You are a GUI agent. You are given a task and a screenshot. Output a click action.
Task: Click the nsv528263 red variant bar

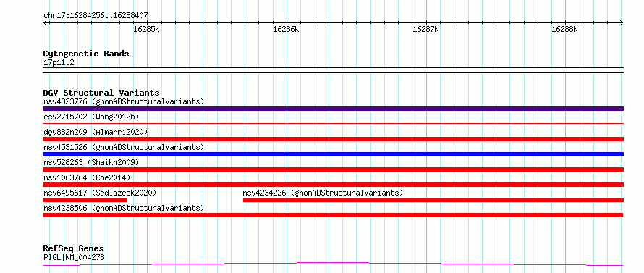pyautogui.click(x=333, y=169)
